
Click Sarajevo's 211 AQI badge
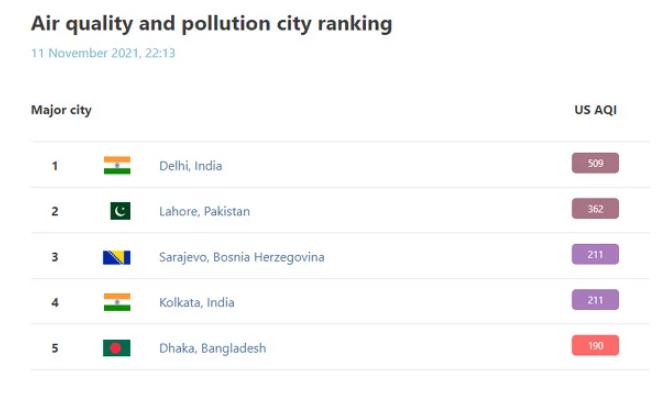[595, 254]
